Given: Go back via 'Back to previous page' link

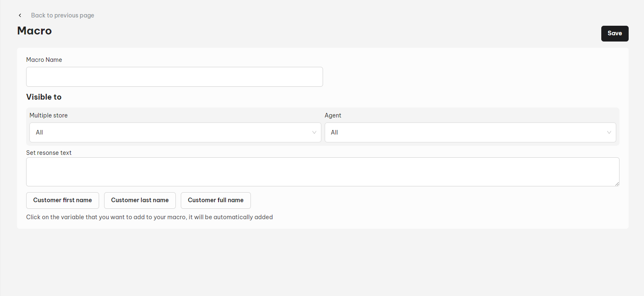Looking at the screenshot, I should tap(63, 15).
